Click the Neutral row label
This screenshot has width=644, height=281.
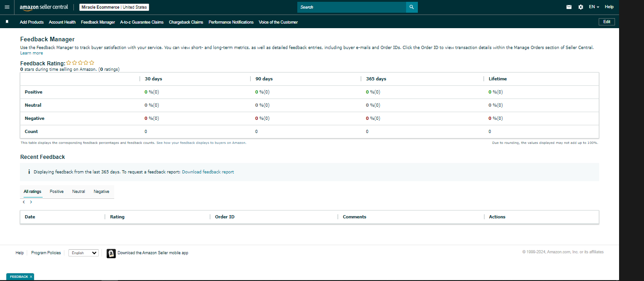click(x=33, y=105)
